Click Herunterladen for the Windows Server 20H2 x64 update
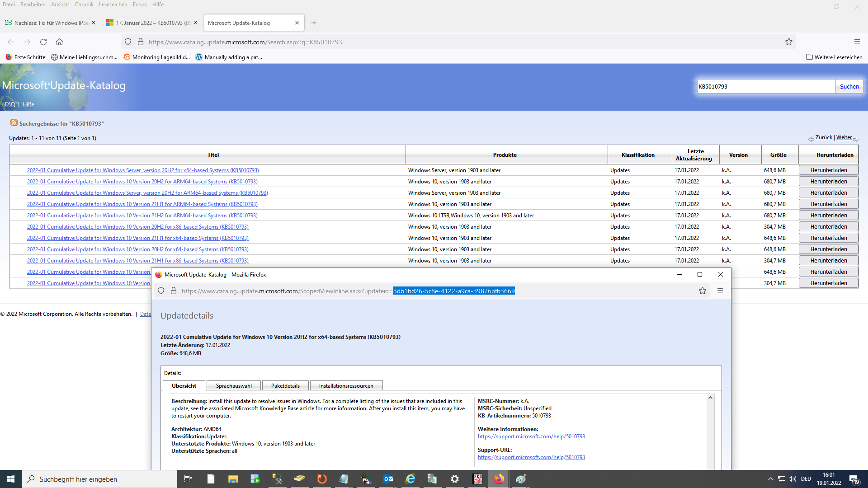The width and height of the screenshot is (868, 488). click(x=828, y=170)
